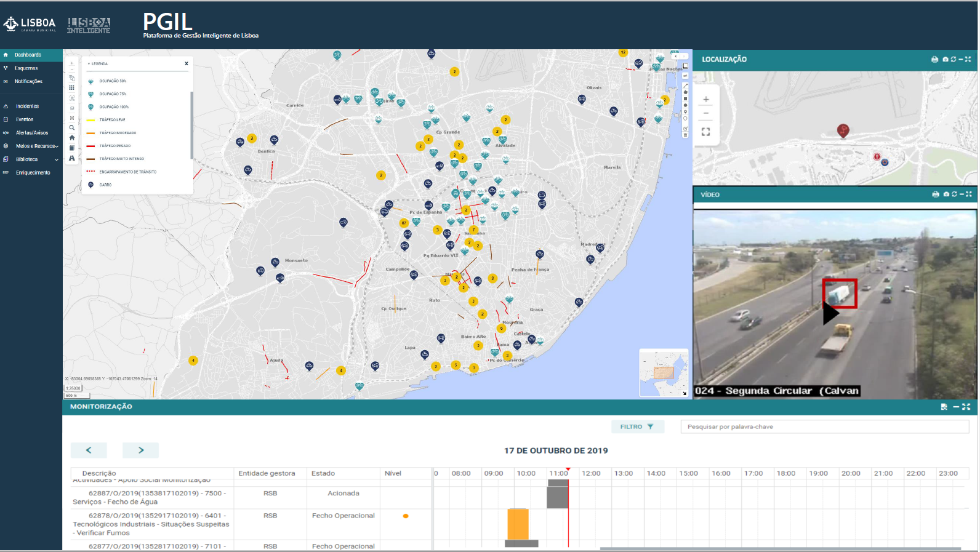980x552 pixels.
Task: Select the polygon drawing tool on map
Action: pos(685,92)
